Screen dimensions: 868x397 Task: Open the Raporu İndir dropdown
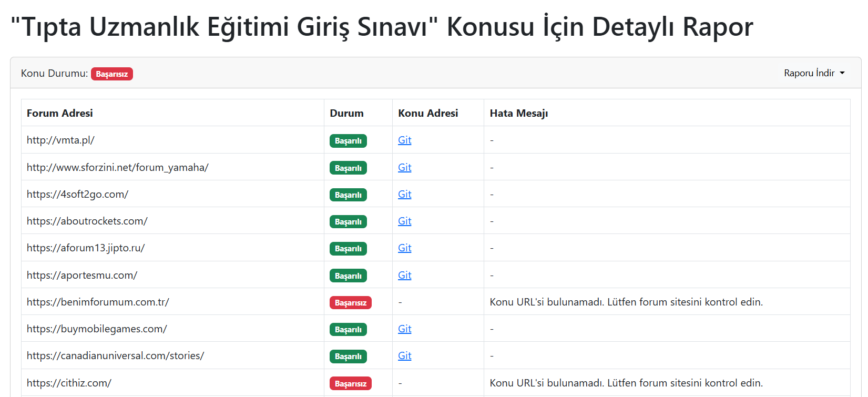pos(814,73)
